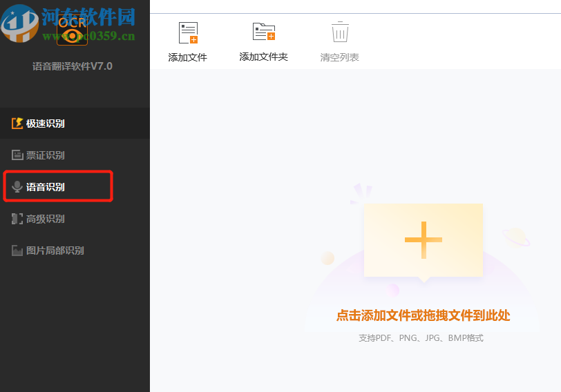
Task: Open the 极速识别 menu entry
Action: coord(75,124)
